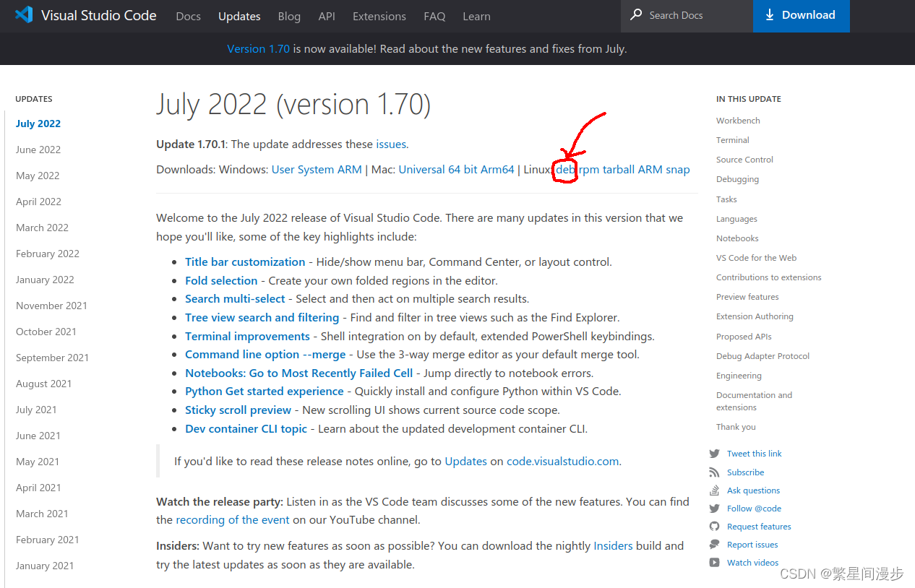This screenshot has height=588, width=915.
Task: Open the 'issues' link for Update 1.70.1
Action: click(391, 144)
